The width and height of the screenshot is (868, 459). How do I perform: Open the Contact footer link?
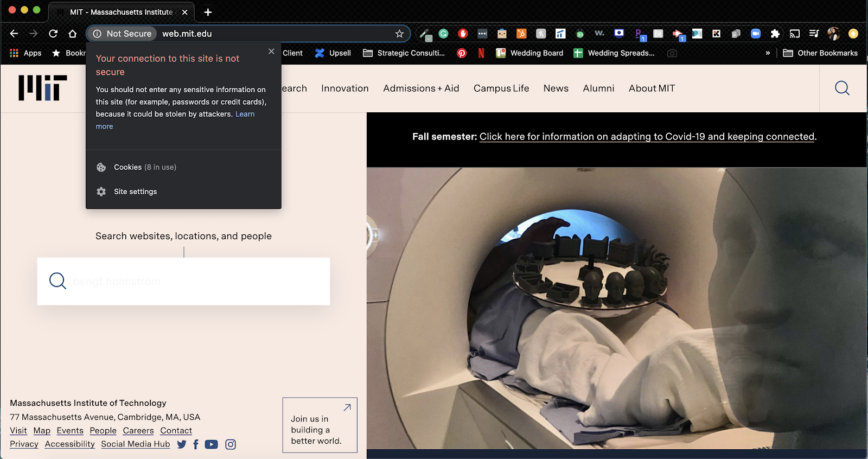point(176,431)
